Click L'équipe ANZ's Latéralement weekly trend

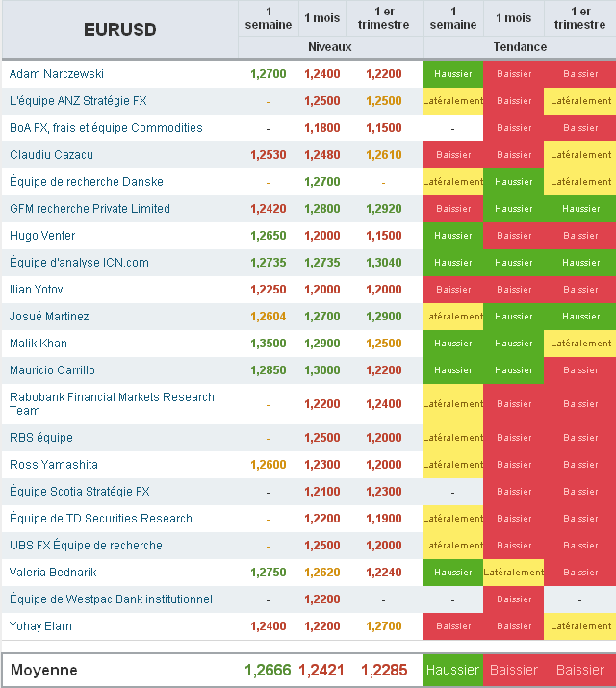click(452, 100)
